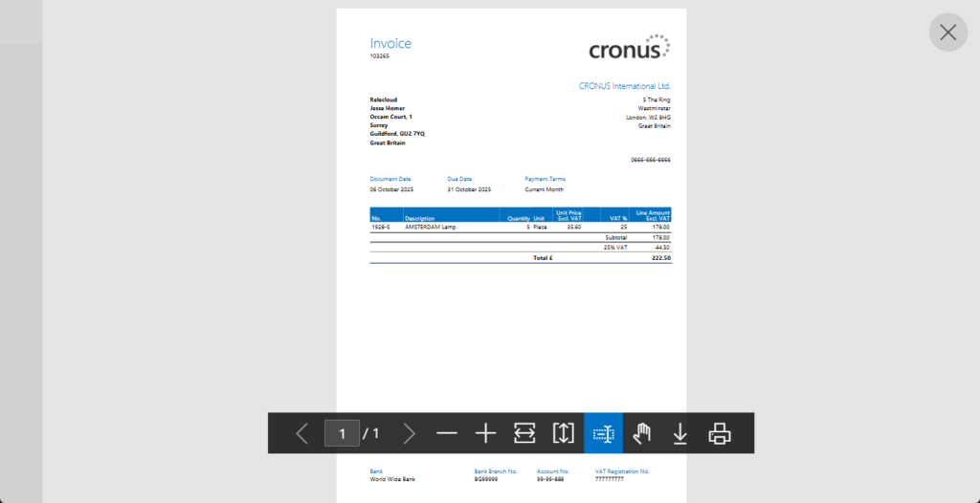Click the Payment Terms label
The height and width of the screenshot is (503, 980).
click(545, 179)
